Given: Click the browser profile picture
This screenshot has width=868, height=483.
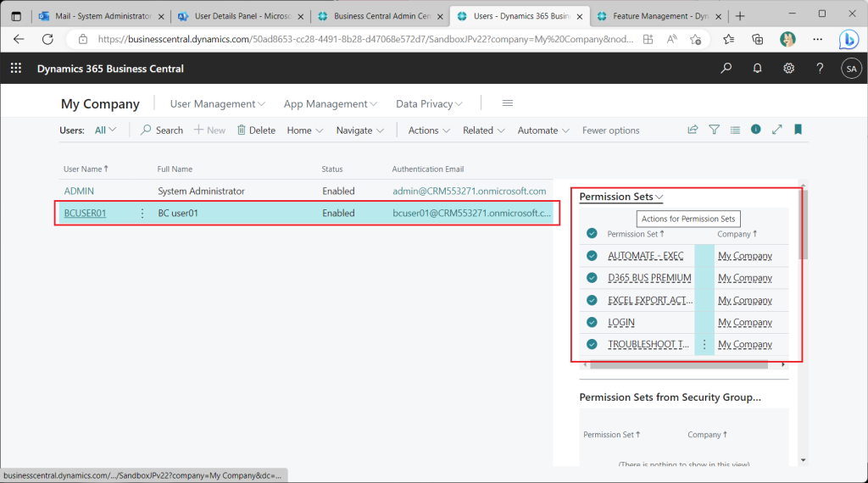Looking at the screenshot, I should tap(787, 39).
